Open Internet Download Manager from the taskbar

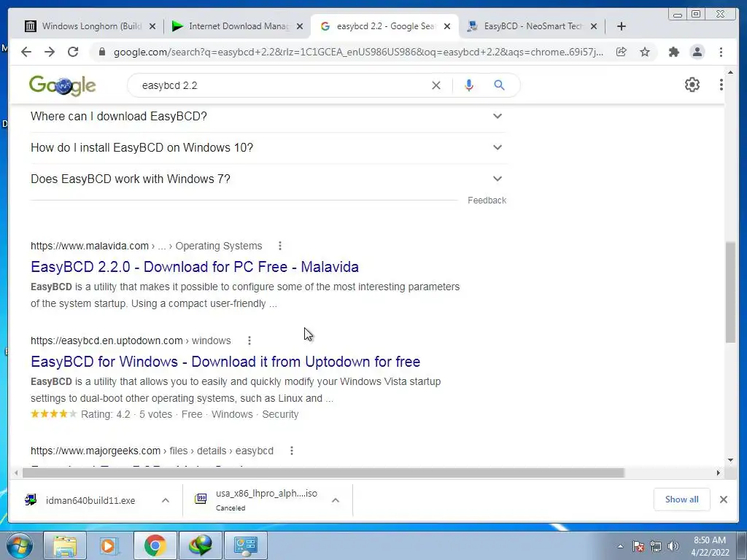coord(200,545)
